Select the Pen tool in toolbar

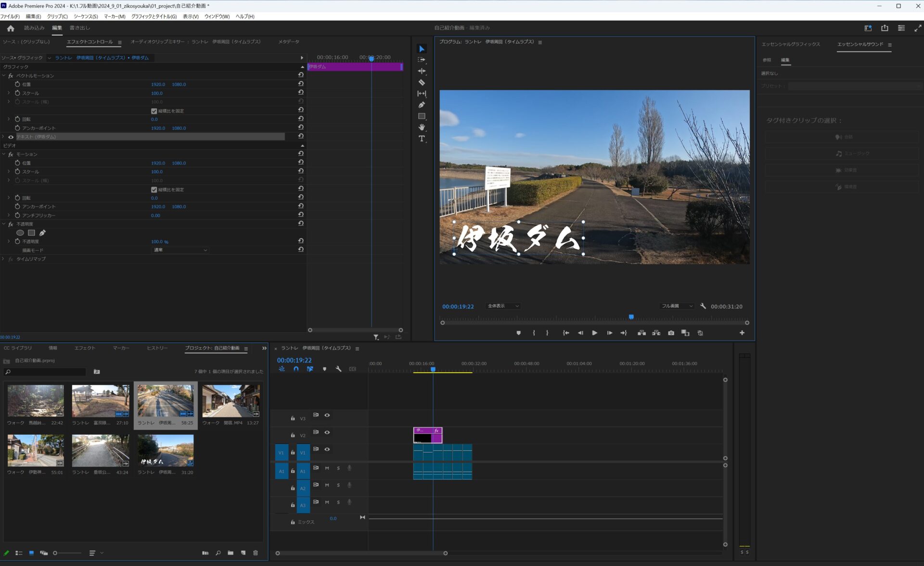(x=422, y=105)
